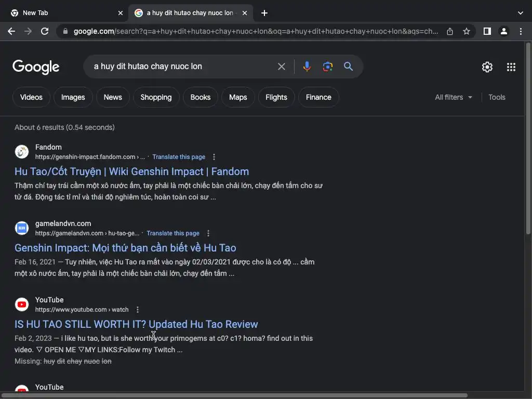Open the Google apps grid
This screenshot has height=399, width=532.
pos(511,67)
